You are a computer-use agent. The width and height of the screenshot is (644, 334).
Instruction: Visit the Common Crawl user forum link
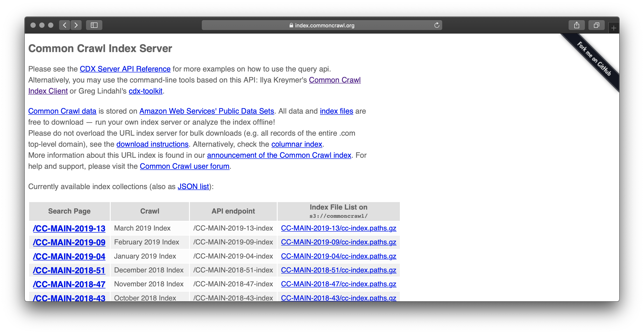(x=185, y=166)
